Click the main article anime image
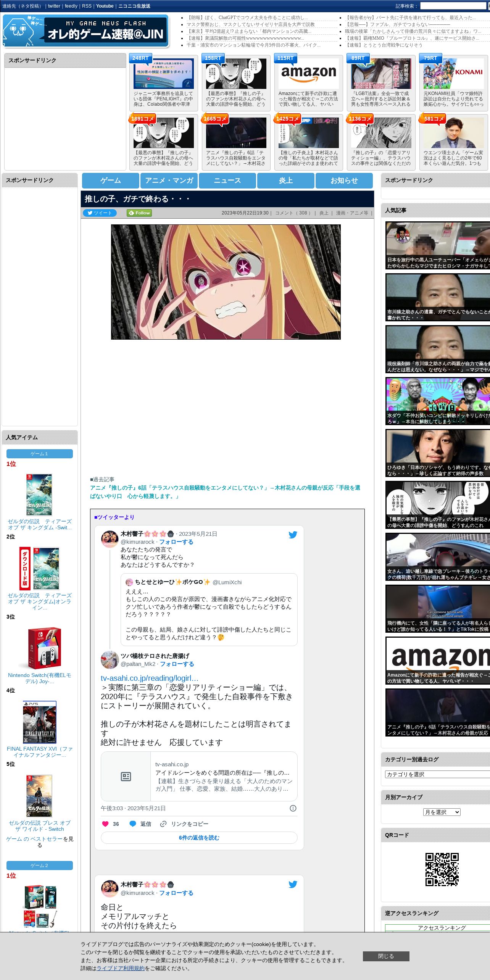 coord(226,282)
